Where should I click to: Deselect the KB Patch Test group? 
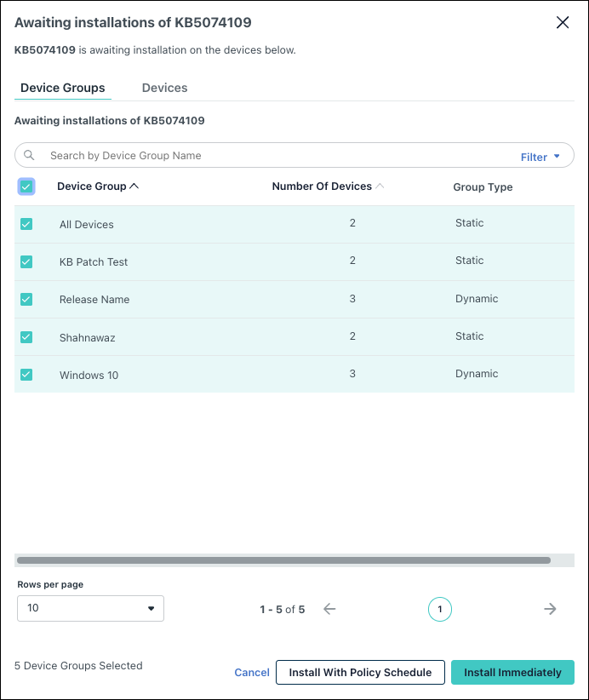click(x=26, y=261)
